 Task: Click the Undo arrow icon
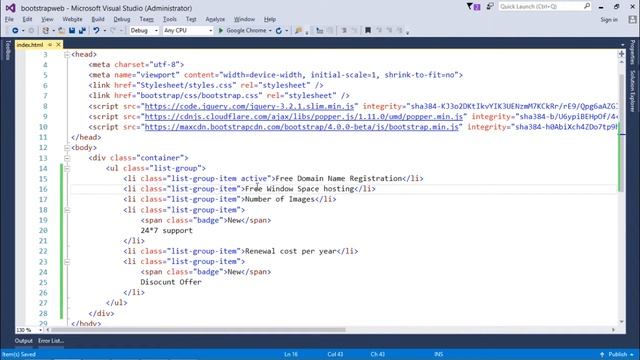click(x=96, y=31)
